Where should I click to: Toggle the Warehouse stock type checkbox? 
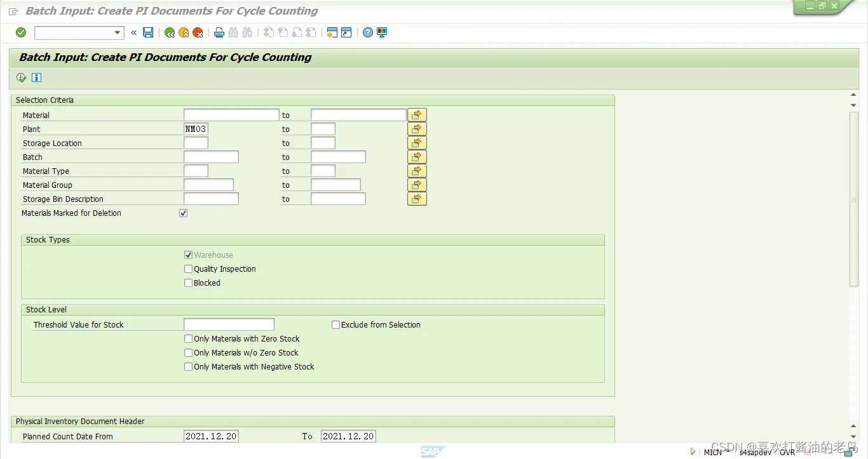point(188,255)
